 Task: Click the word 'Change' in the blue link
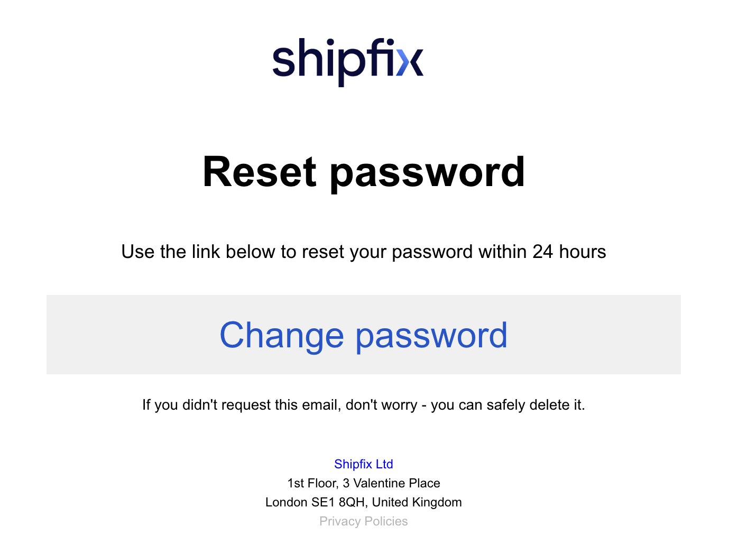click(x=281, y=335)
